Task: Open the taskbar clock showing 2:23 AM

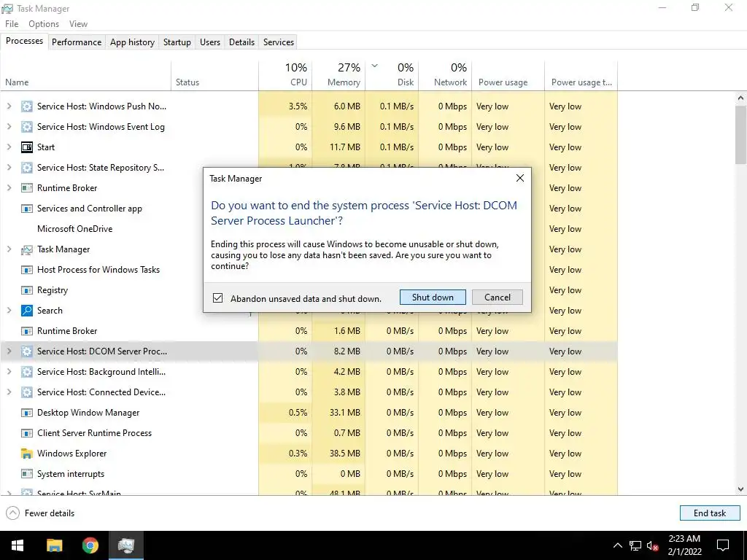Action: [684, 545]
